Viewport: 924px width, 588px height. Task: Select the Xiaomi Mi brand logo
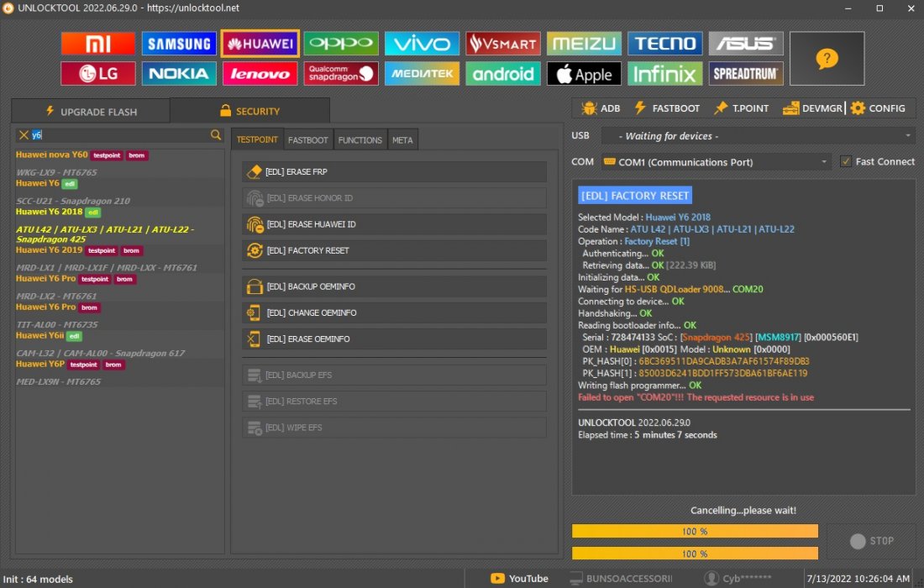(x=97, y=44)
